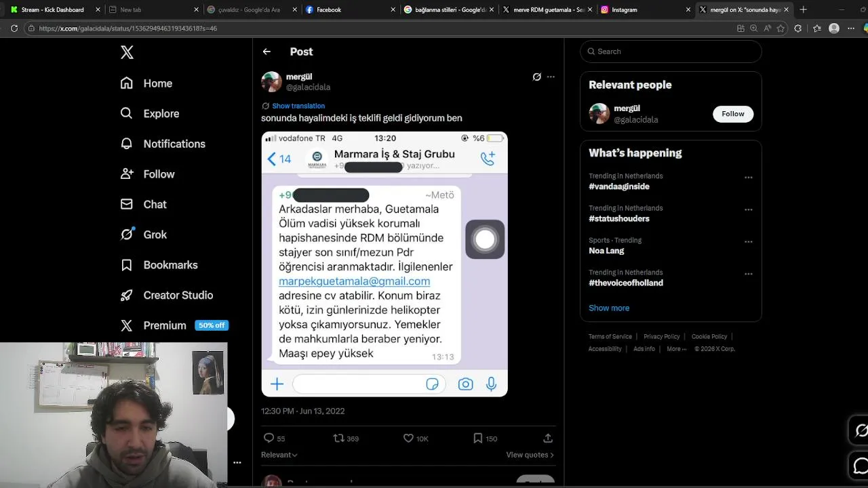Click the address bar URL
This screenshot has width=868, height=488.
(127, 28)
